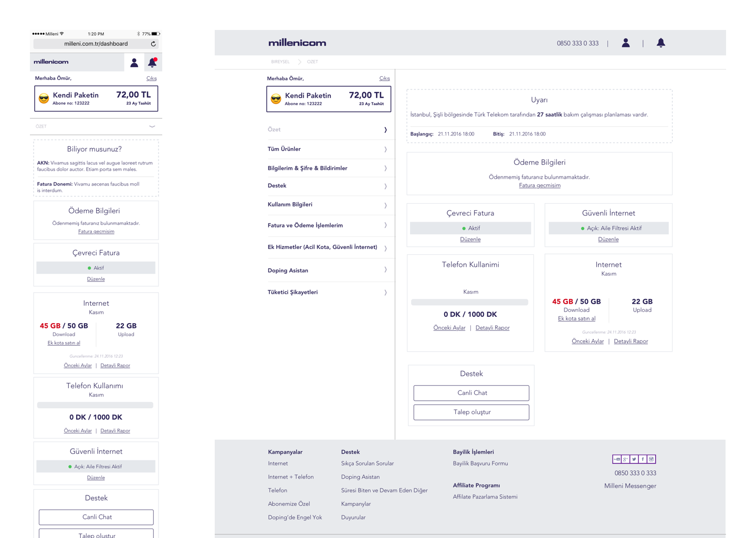Open Milleni Messenger footer link
The height and width of the screenshot is (538, 756).
630,486
